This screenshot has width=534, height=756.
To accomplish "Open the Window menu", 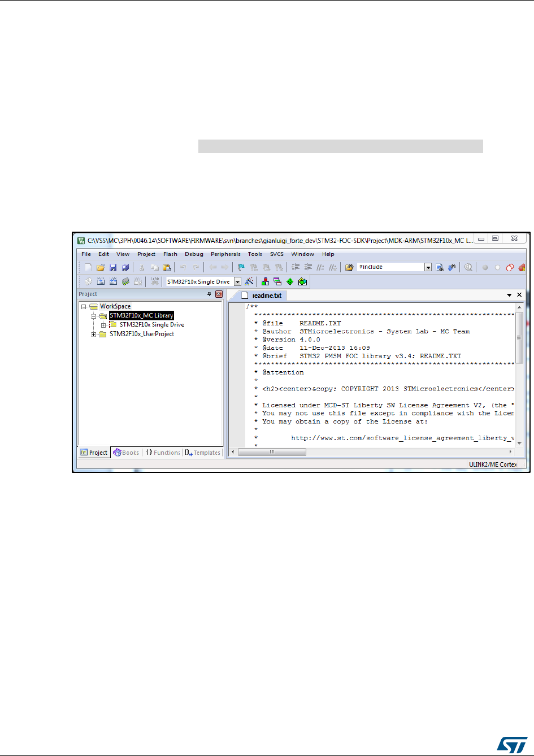I will point(303,254).
